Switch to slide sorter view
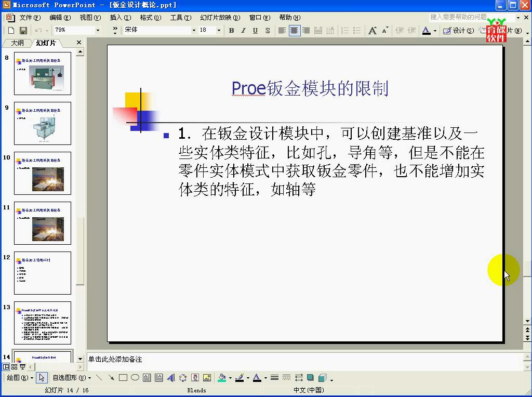The height and width of the screenshot is (397, 532). [x=14, y=367]
